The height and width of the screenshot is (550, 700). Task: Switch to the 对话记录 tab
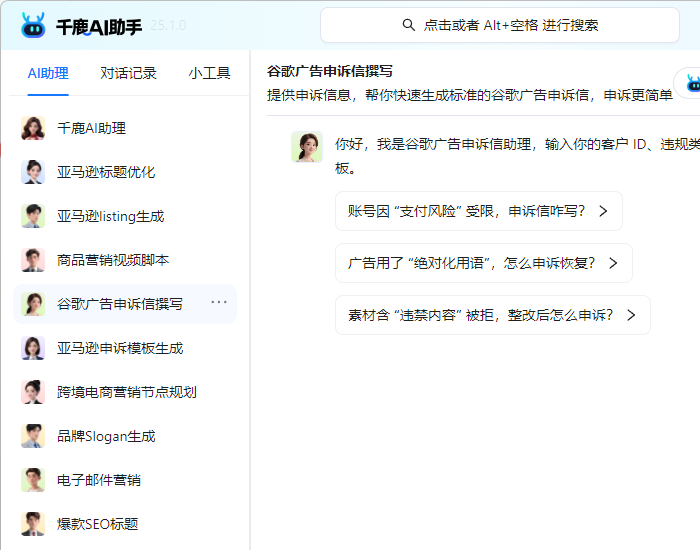tap(128, 73)
